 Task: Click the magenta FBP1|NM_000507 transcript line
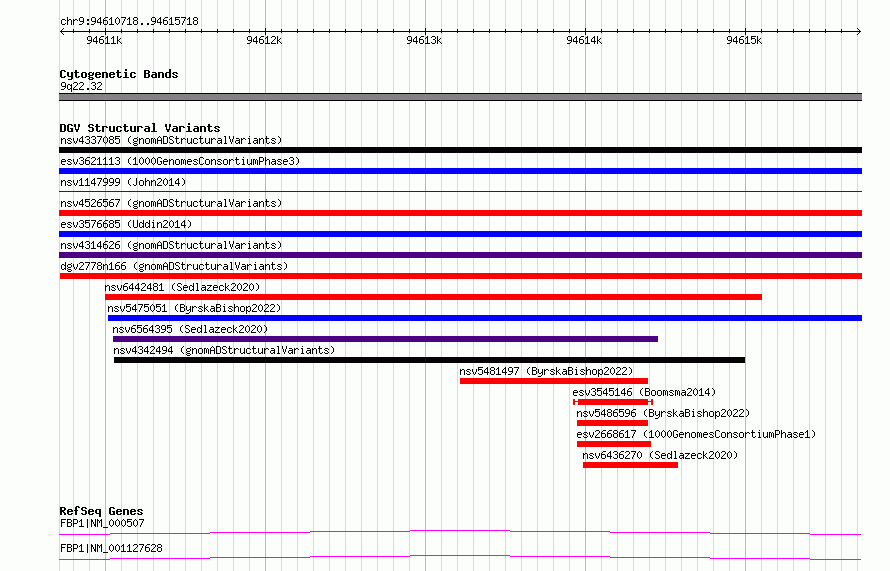460,532
